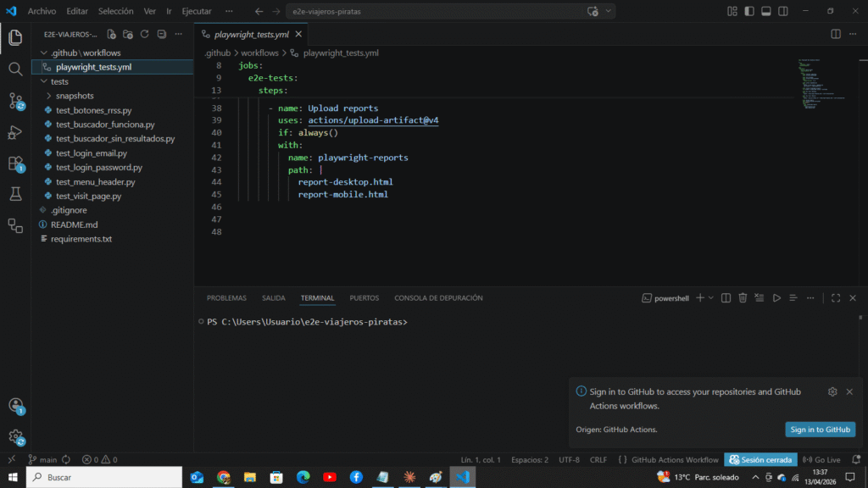Click Go Live server toggle
The width and height of the screenshot is (868, 488).
(821, 460)
